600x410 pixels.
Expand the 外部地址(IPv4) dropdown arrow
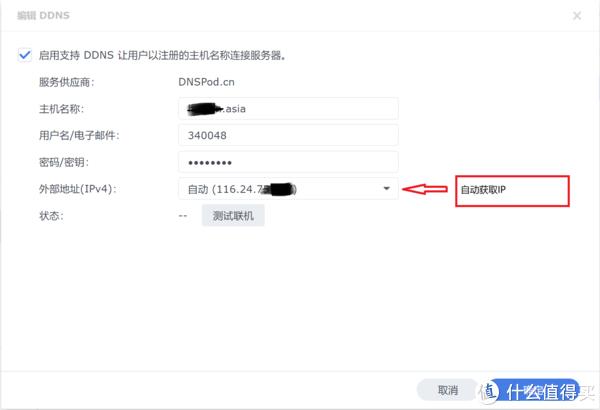click(x=386, y=189)
